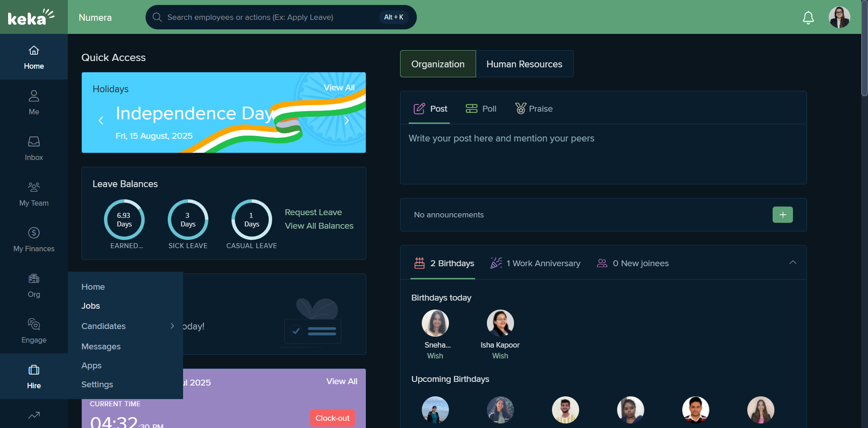Image resolution: width=868 pixels, height=428 pixels.
Task: Select the Poll tab
Action: pyautogui.click(x=481, y=108)
